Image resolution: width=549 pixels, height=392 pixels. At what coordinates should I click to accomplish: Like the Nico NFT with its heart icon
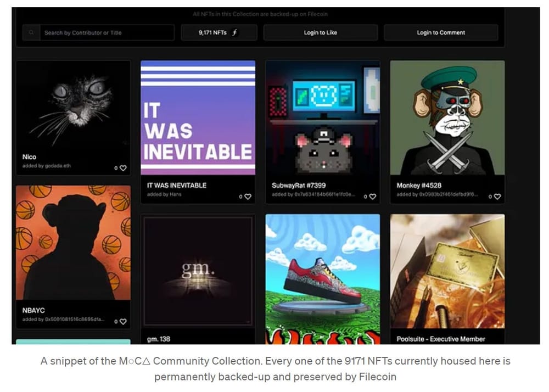123,168
